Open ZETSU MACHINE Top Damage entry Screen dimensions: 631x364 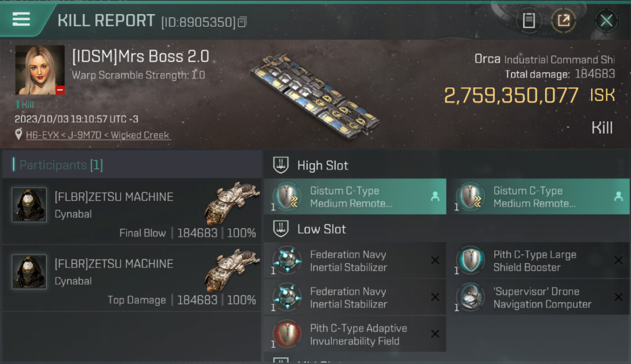[132, 278]
